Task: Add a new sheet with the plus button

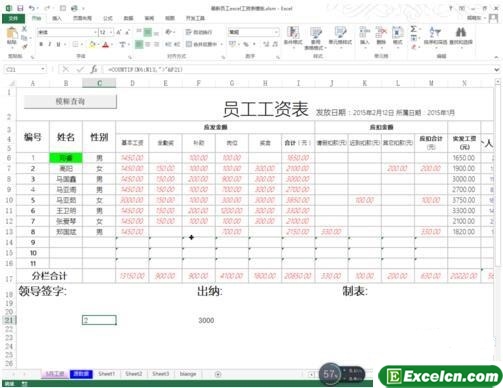Action: [218, 374]
